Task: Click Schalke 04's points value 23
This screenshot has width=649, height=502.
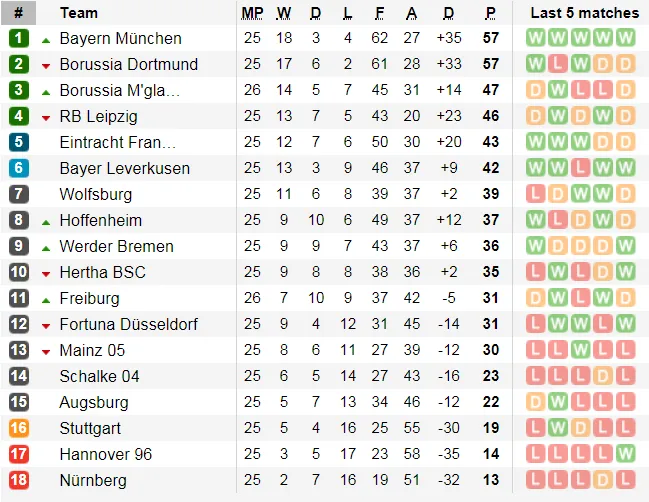Action: tap(490, 376)
